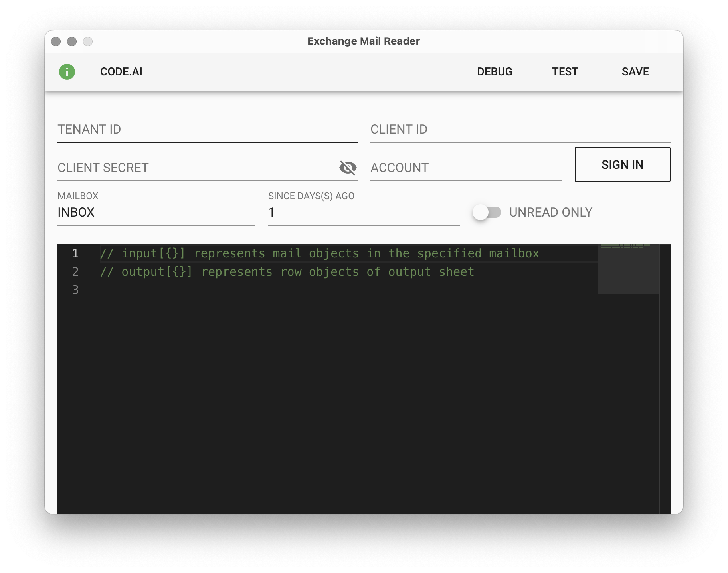Show client secret via eye icon
This screenshot has width=728, height=573.
[x=348, y=168]
